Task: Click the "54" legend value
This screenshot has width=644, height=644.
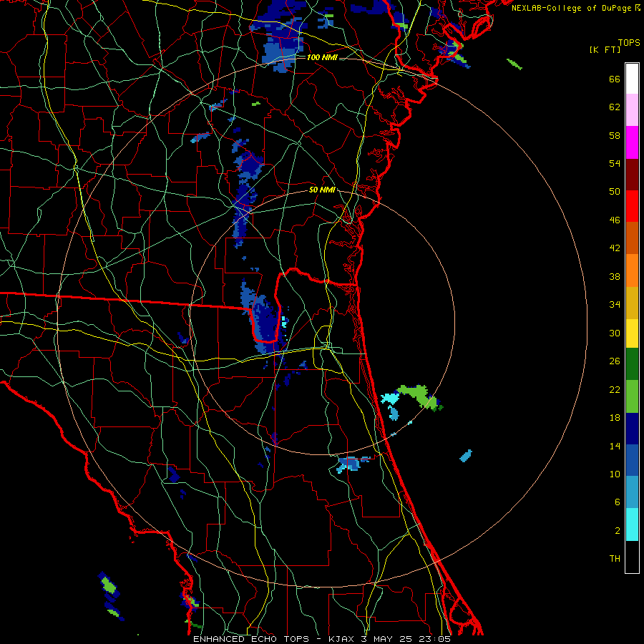Action: coord(615,163)
